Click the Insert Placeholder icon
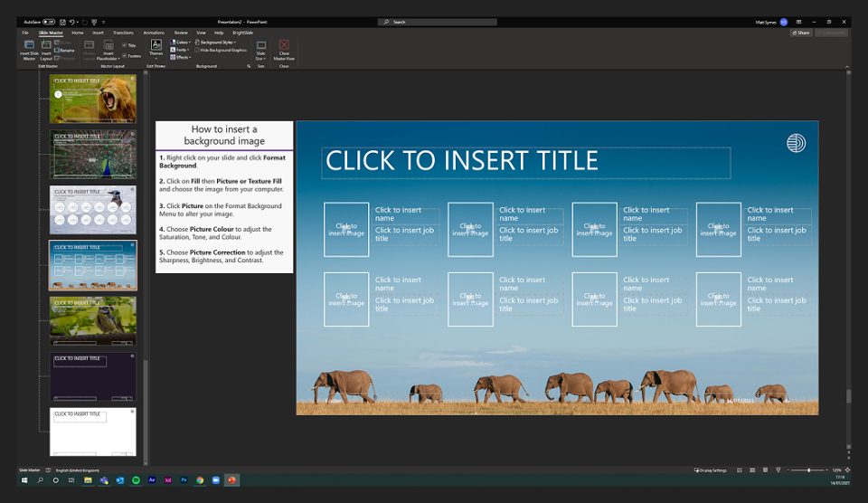Image resolution: width=868 pixels, height=503 pixels. tap(108, 49)
